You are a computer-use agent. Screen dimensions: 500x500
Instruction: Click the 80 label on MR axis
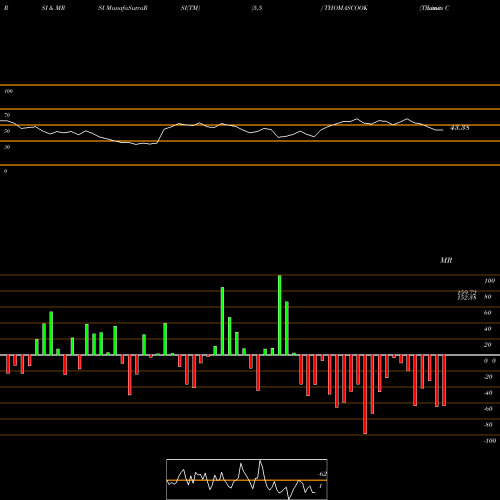tap(488, 297)
